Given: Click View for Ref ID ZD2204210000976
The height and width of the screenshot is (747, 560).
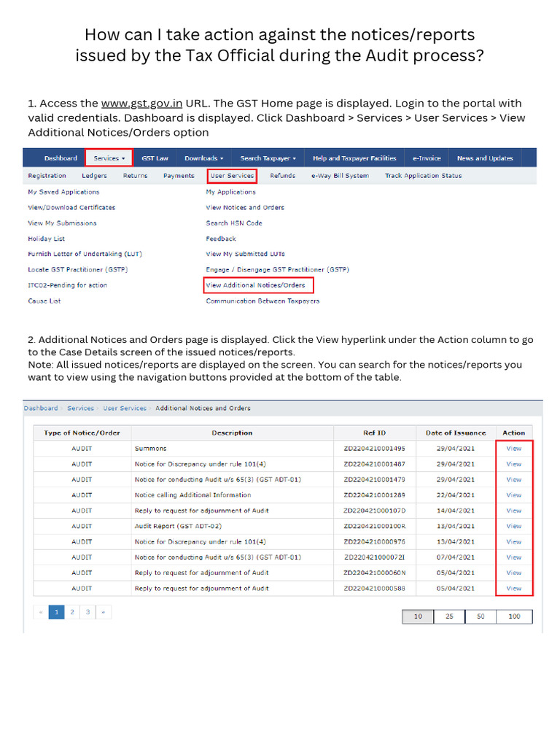Looking at the screenshot, I should click(x=514, y=542).
